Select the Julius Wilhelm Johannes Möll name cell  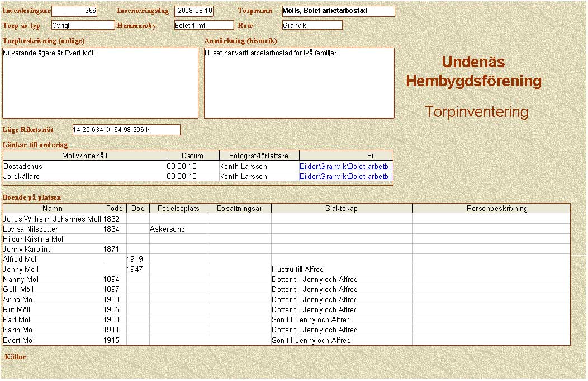pos(52,219)
